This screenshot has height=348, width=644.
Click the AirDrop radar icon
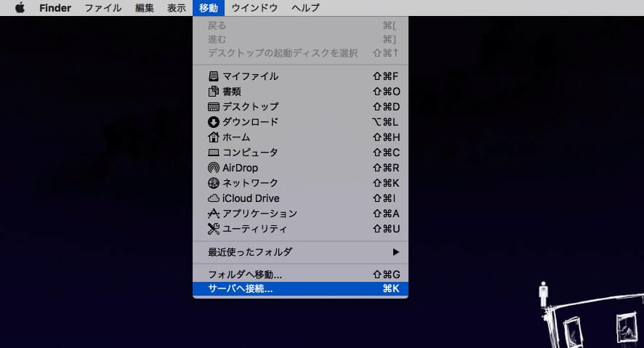point(213,168)
